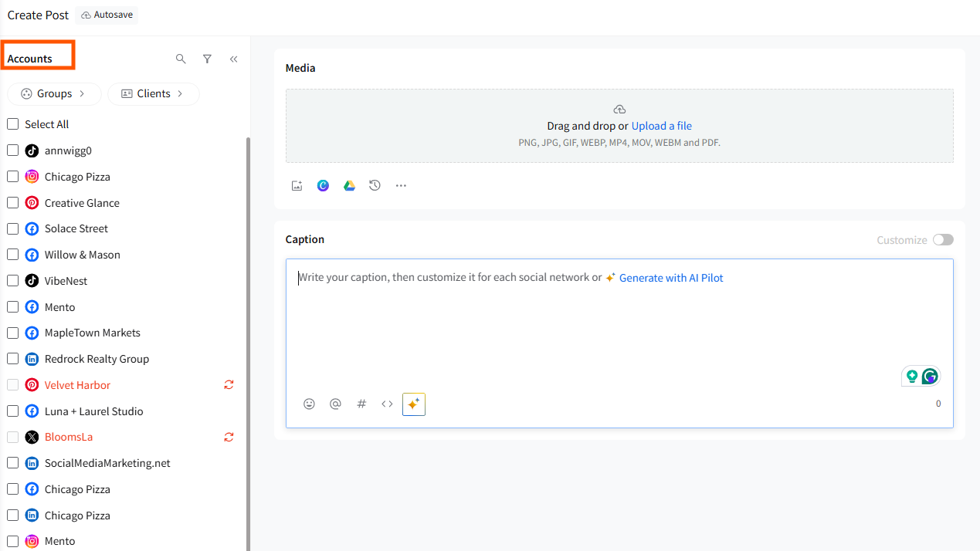980x551 pixels.
Task: Check the Luna + Laurel Studio box
Action: click(12, 411)
